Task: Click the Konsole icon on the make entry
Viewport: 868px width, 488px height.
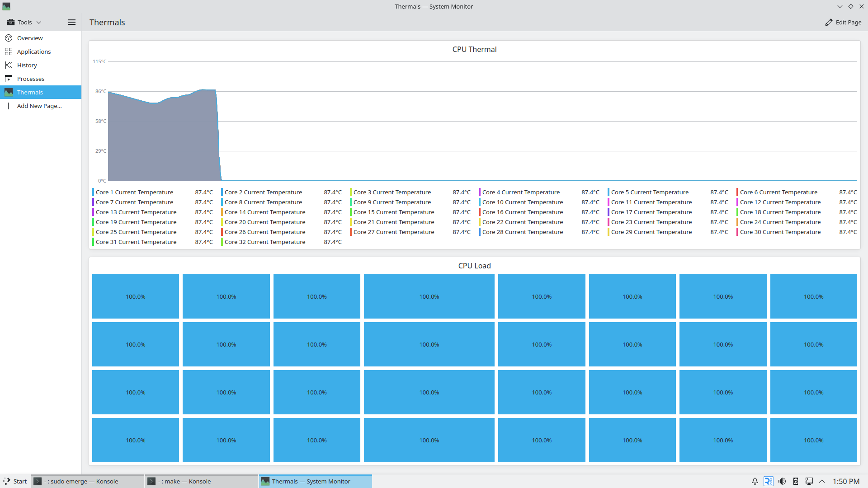Action: click(x=152, y=481)
